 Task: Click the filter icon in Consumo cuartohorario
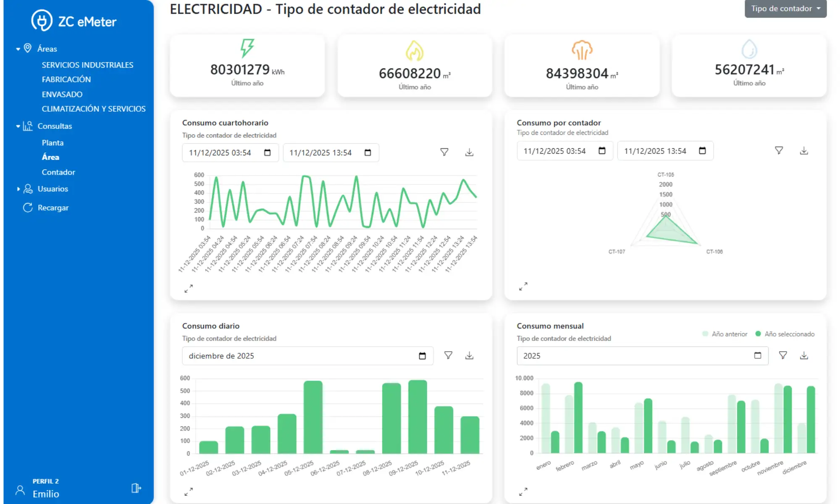coord(444,152)
